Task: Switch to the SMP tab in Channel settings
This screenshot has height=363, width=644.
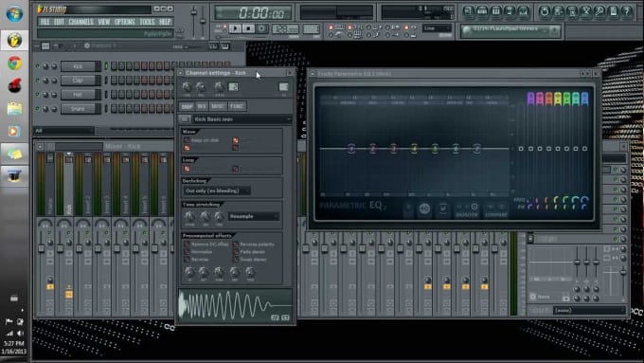Action: coord(188,106)
